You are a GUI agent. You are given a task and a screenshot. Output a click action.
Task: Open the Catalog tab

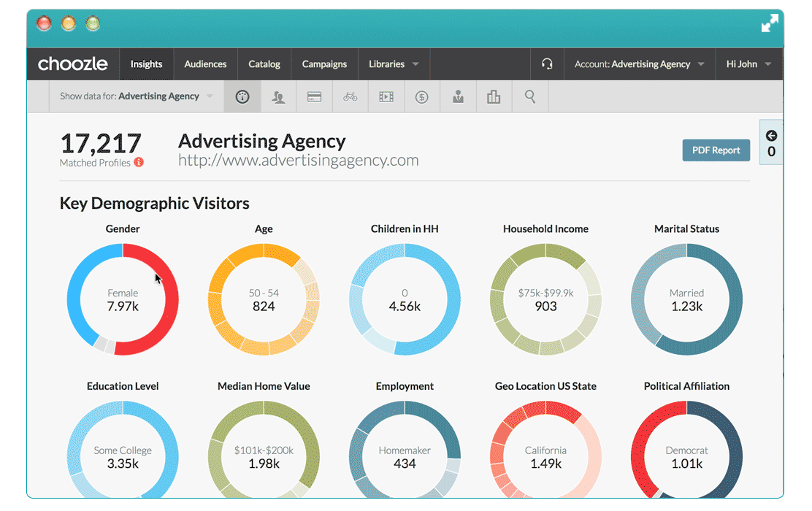click(264, 64)
